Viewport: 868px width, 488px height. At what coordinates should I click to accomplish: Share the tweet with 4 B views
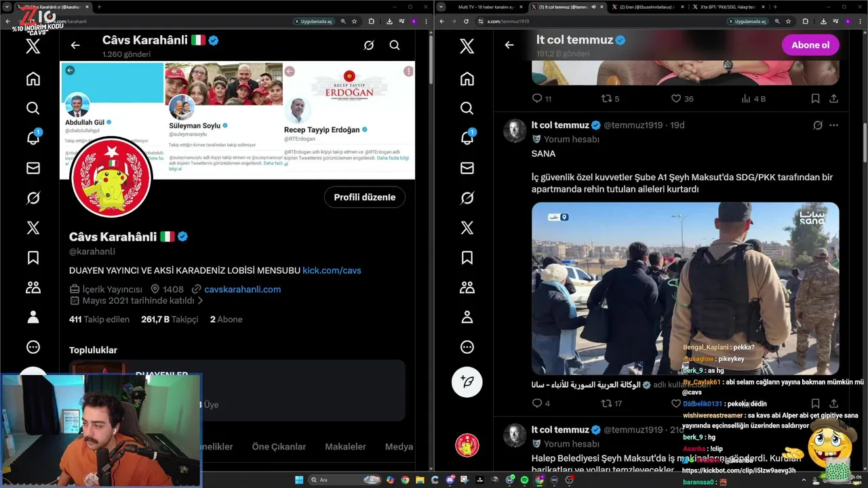click(833, 98)
